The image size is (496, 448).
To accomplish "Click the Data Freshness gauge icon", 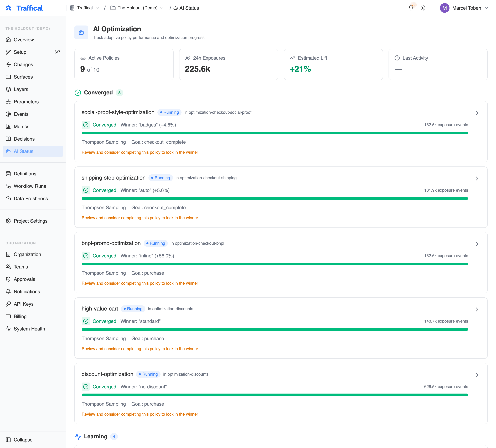I will click(x=8, y=199).
